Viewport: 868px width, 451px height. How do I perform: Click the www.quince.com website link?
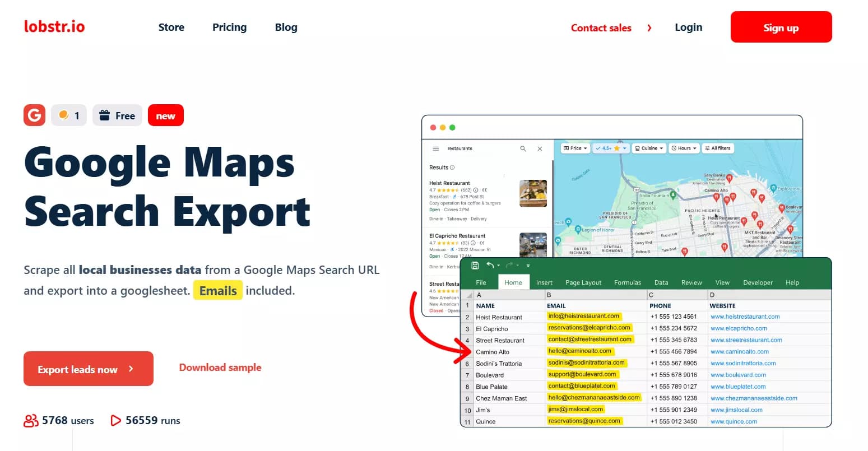click(734, 421)
